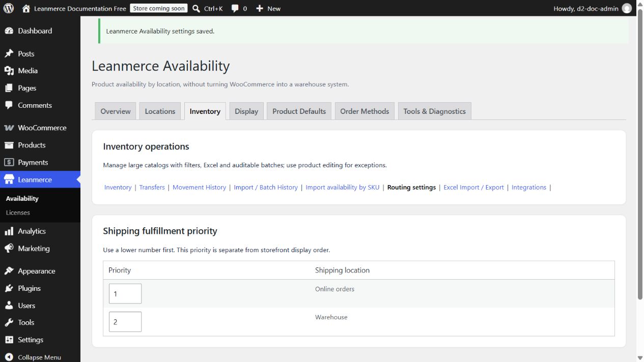Image resolution: width=644 pixels, height=362 pixels.
Task: Focus the Warehouse priority field
Action: [125, 322]
